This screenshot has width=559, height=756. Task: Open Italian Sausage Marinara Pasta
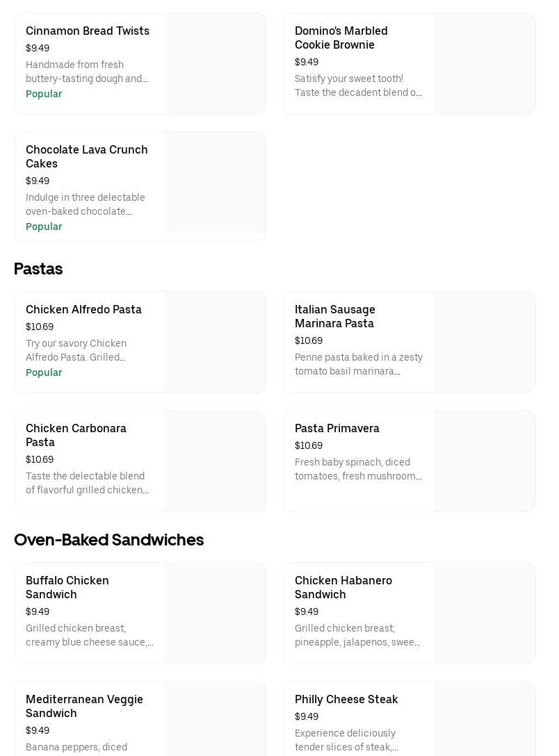(334, 316)
